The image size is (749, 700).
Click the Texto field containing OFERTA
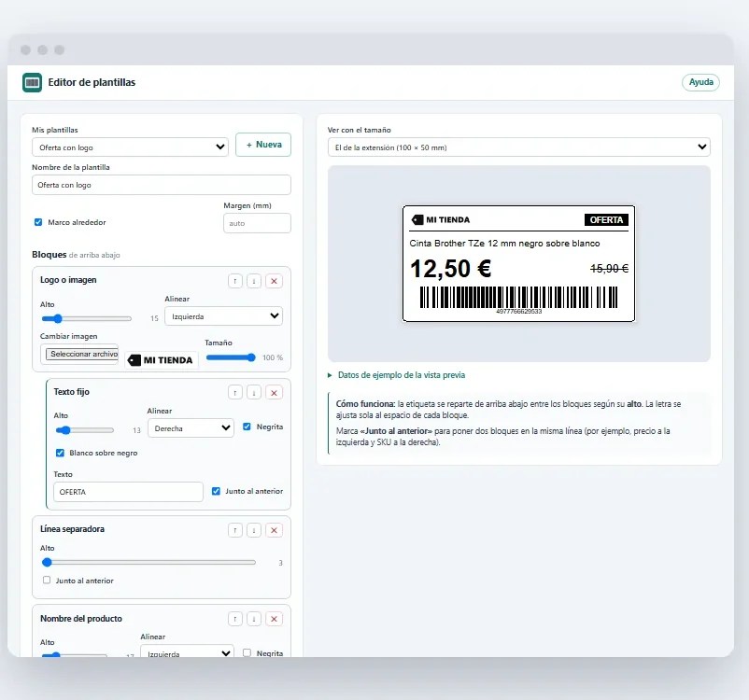coord(128,492)
